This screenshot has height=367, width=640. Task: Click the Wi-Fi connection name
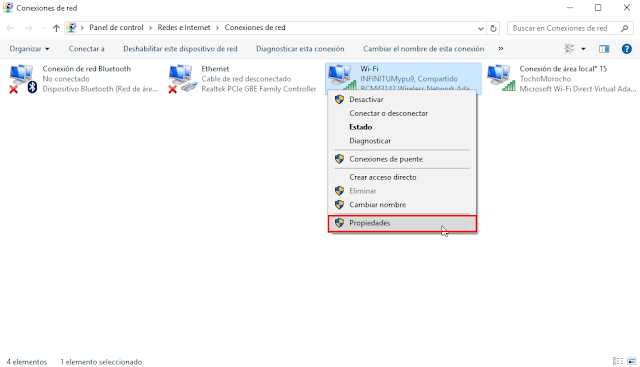pyautogui.click(x=369, y=69)
